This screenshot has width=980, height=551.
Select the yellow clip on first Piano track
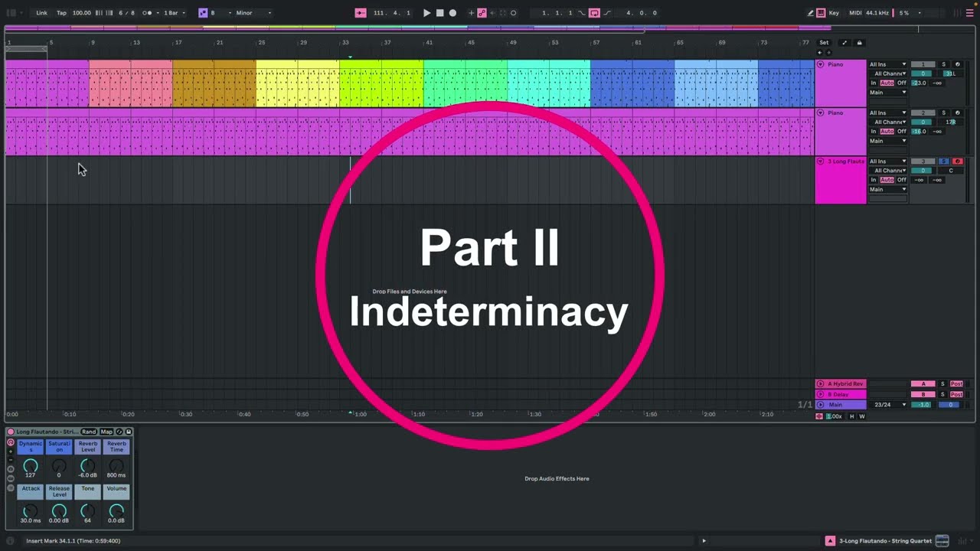298,83
